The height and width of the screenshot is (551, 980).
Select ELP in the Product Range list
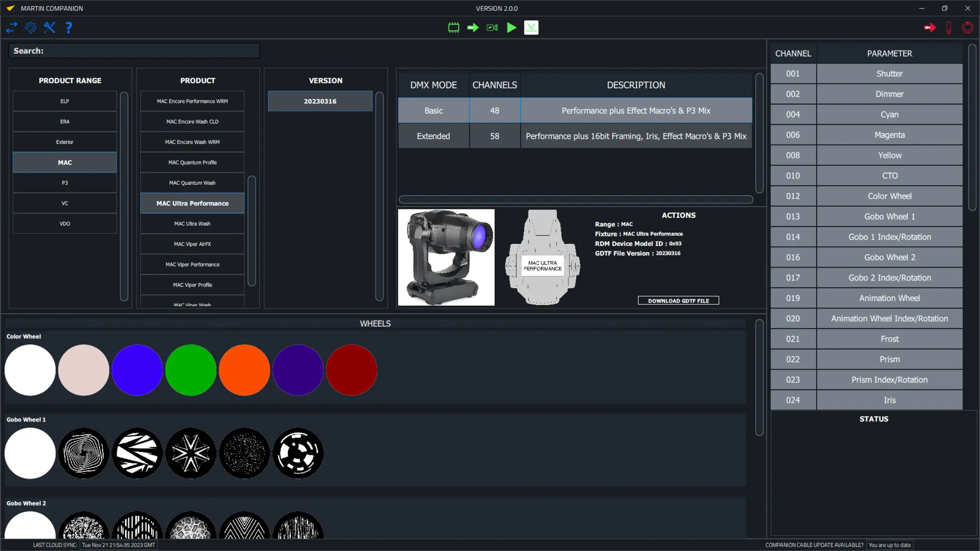click(65, 101)
